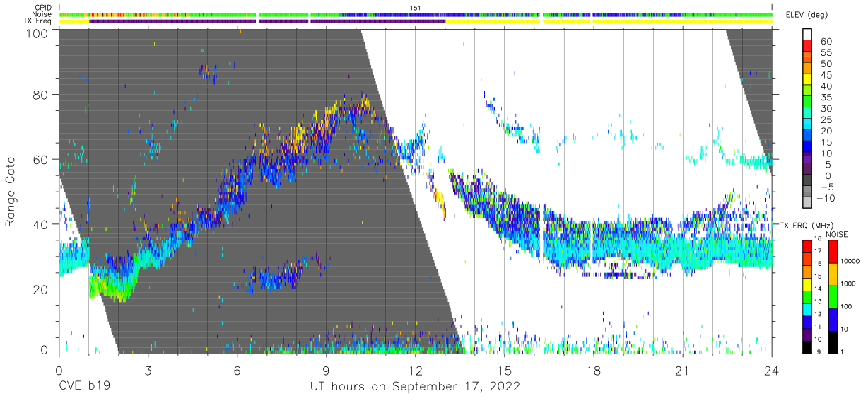
Task: Click the TX Freq row label
Action: pyautogui.click(x=38, y=21)
